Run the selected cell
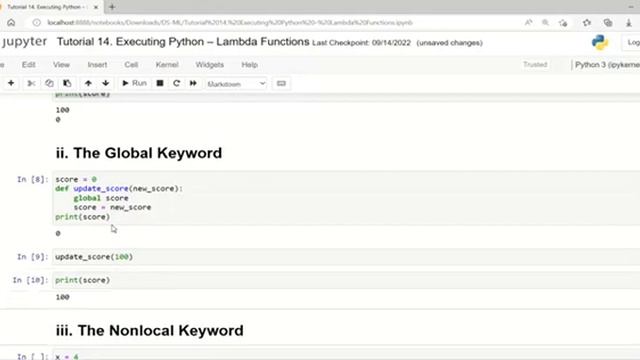Image resolution: width=640 pixels, height=360 pixels. click(134, 83)
